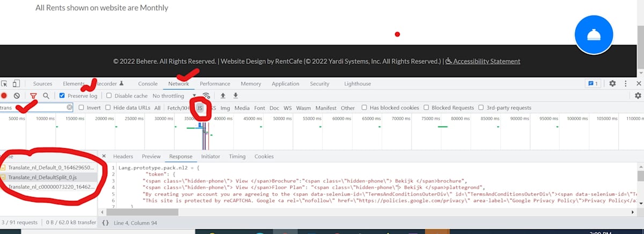Filter requests by Doc type

pyautogui.click(x=274, y=108)
